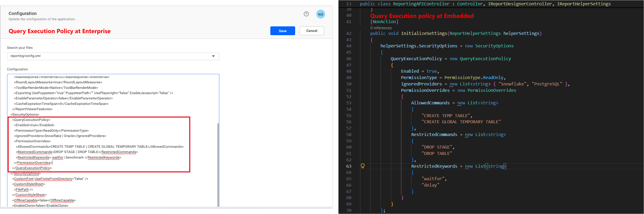Click the <CustomFont UseFontsFromDirectory> XML line

point(50,179)
